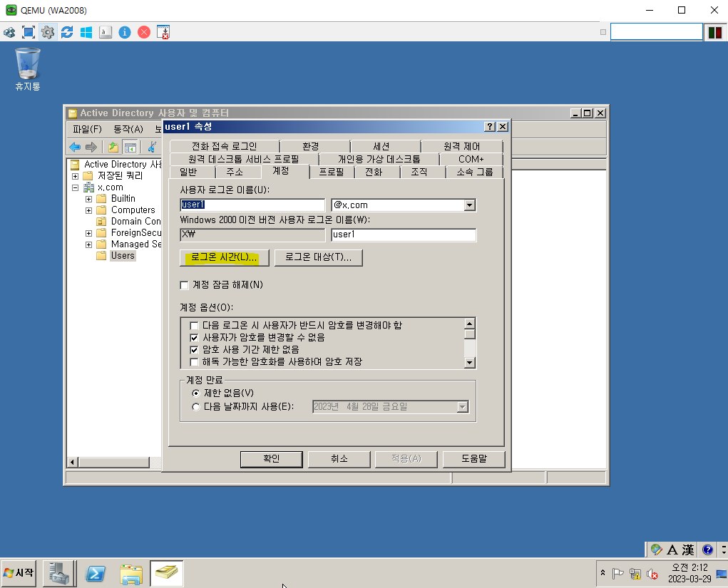Viewport: 728px width, 588px height.
Task: Click the Up folder icon in AD toolbar
Action: (113, 148)
